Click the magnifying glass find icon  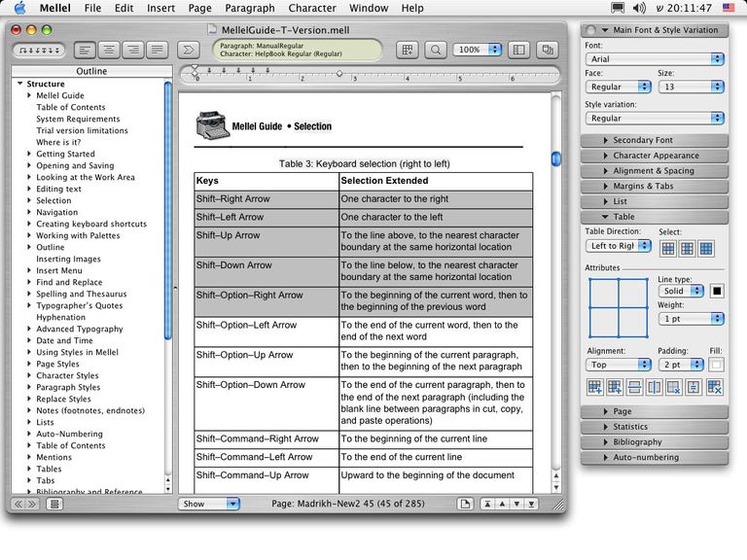pyautogui.click(x=436, y=50)
